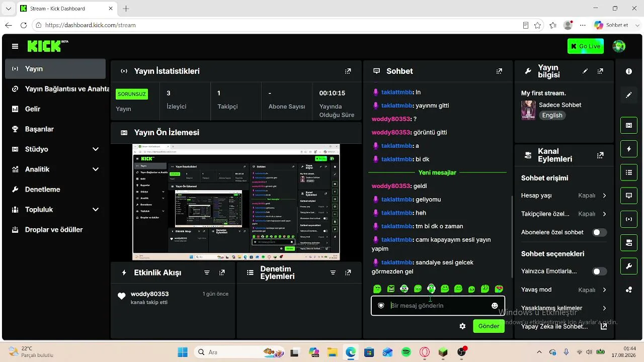Screen dimensions: 644x362
Task: Open the browser tab list dropdown
Action: 8,9
